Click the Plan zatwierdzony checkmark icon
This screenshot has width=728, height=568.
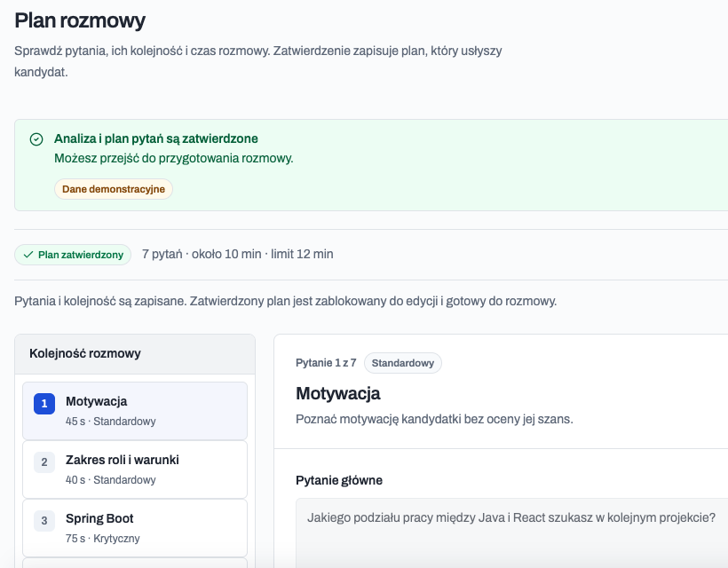pos(28,255)
